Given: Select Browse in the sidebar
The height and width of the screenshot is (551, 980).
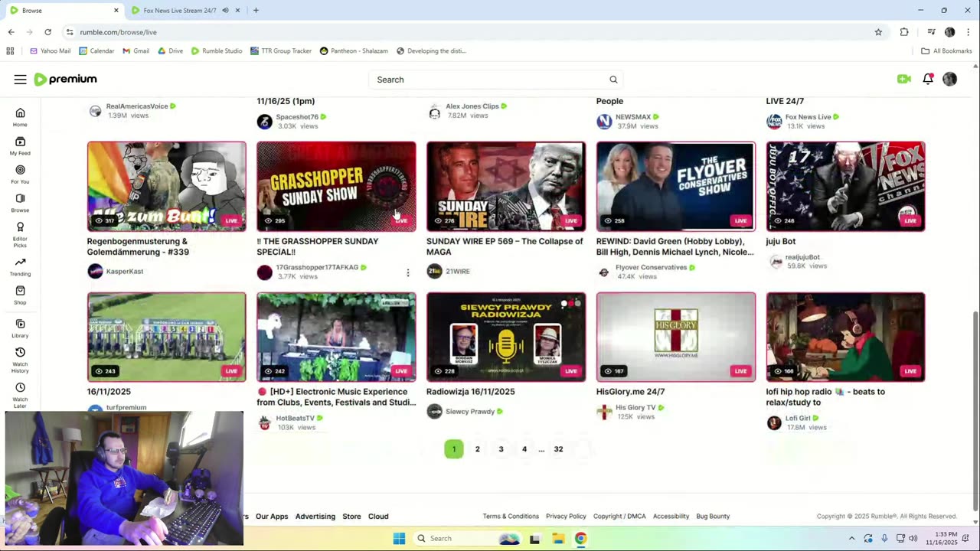Looking at the screenshot, I should tap(20, 203).
